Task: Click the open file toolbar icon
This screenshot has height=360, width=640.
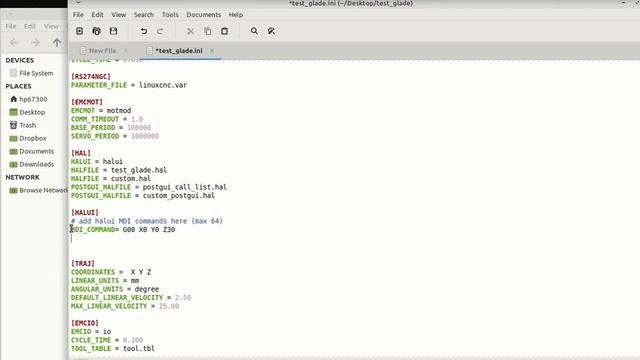Action: 96,31
